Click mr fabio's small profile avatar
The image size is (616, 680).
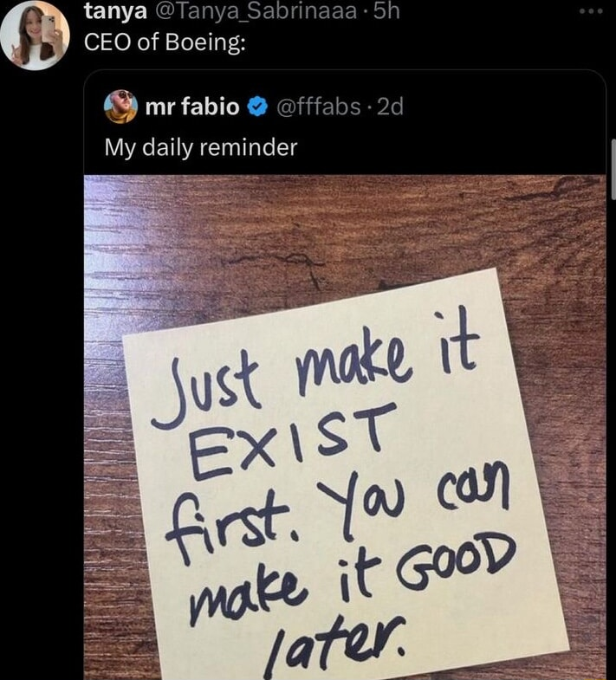[121, 107]
